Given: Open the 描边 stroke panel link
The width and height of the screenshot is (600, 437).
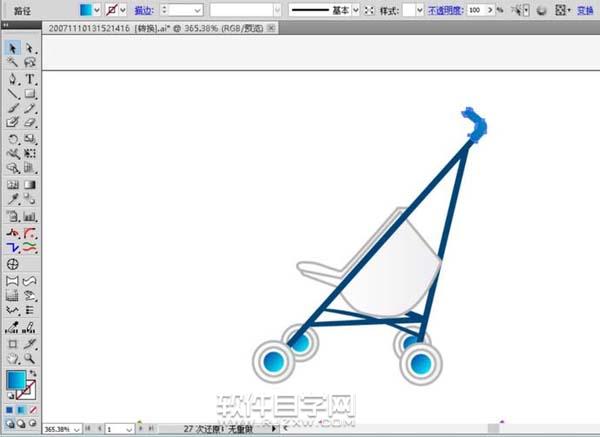Looking at the screenshot, I should (x=144, y=11).
